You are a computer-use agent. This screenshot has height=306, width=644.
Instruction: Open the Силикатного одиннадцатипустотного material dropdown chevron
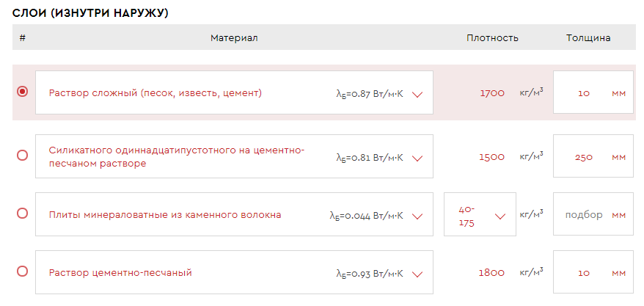418,158
